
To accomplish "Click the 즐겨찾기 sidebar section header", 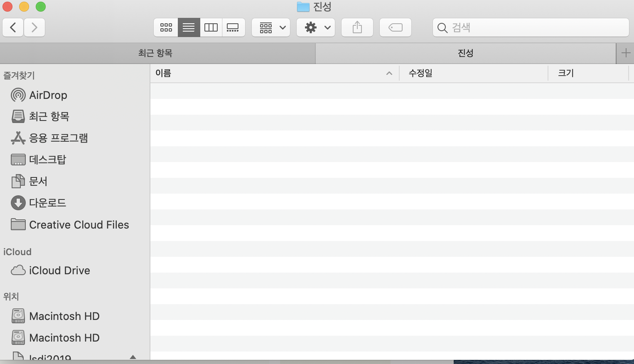I will (x=19, y=76).
